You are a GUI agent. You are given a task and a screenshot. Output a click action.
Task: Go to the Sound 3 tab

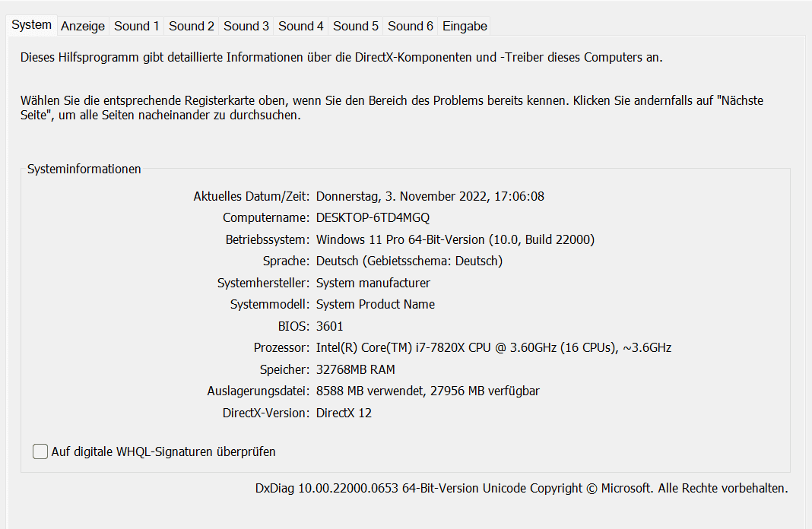coord(246,26)
